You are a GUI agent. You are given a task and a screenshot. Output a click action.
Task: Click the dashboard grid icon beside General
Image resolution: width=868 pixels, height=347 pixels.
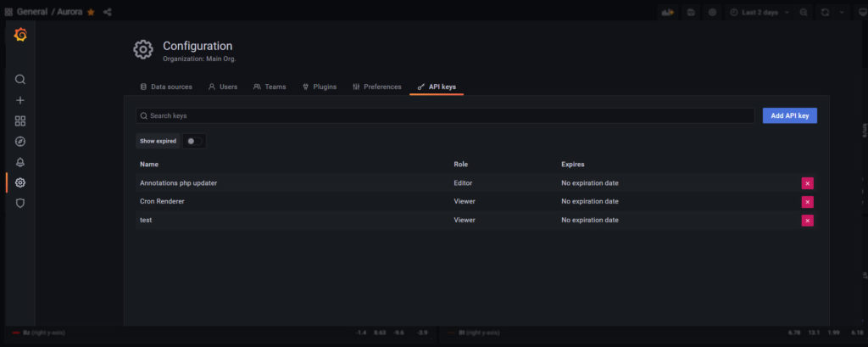tap(8, 12)
